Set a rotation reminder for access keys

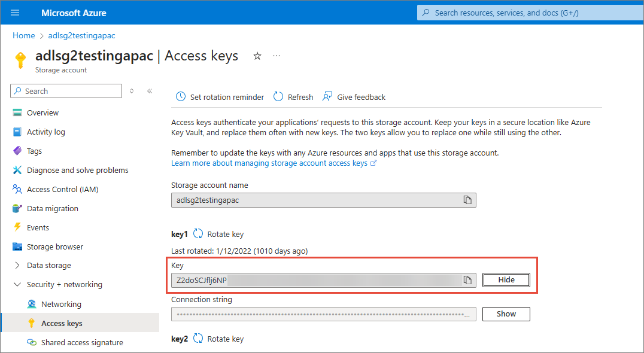click(x=220, y=96)
